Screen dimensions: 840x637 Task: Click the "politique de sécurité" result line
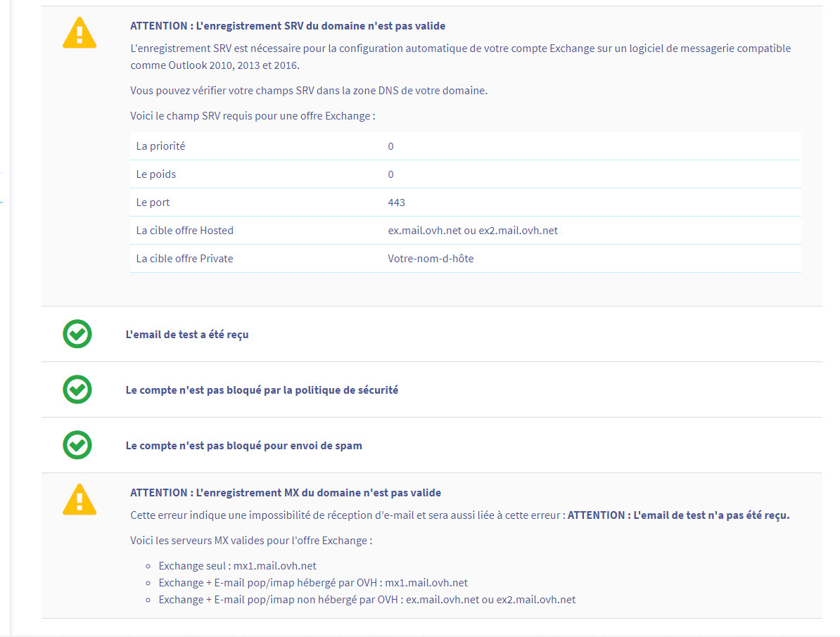(262, 390)
